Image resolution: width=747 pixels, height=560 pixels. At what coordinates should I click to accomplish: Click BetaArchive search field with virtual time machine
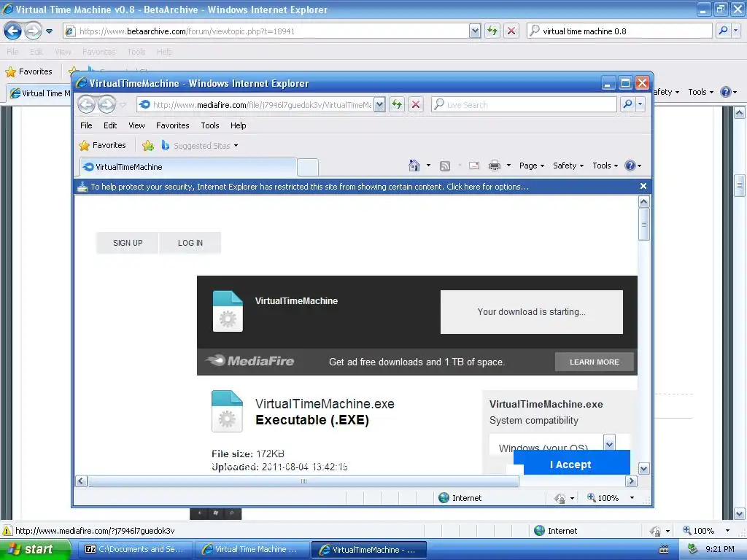[x=619, y=31]
